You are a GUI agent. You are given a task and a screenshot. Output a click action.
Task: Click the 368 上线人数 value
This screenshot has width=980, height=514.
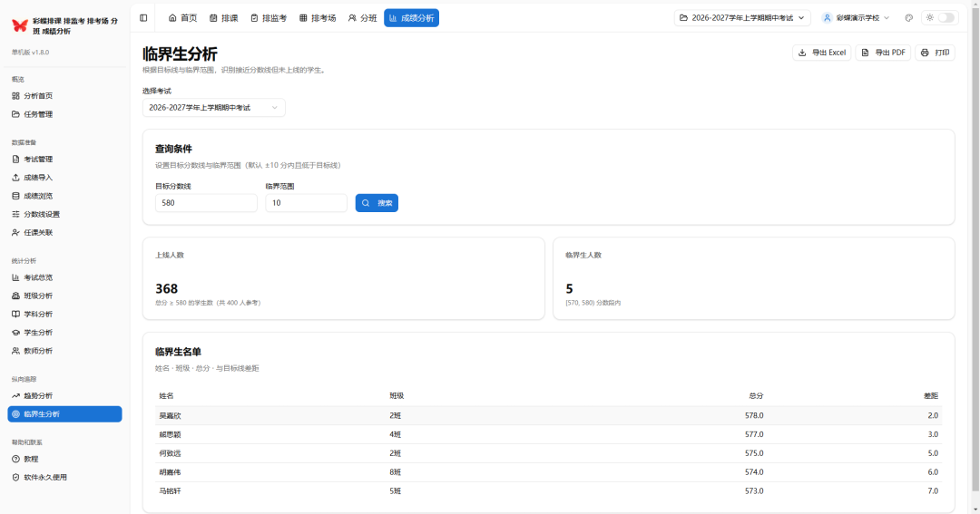click(x=167, y=288)
